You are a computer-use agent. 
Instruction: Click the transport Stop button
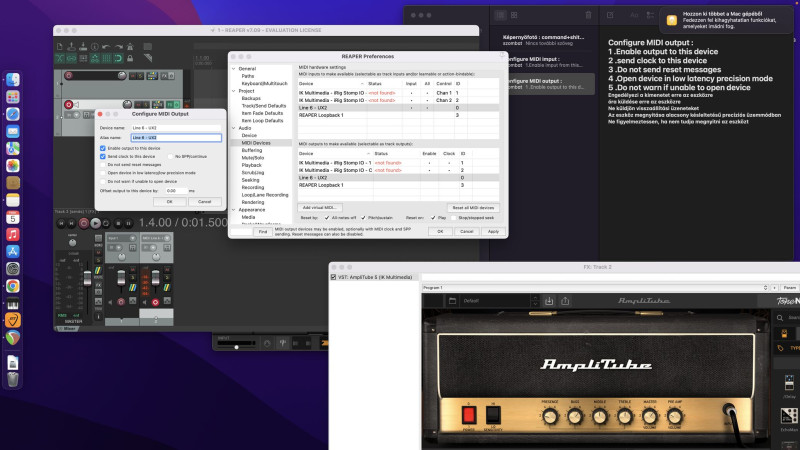118,223
